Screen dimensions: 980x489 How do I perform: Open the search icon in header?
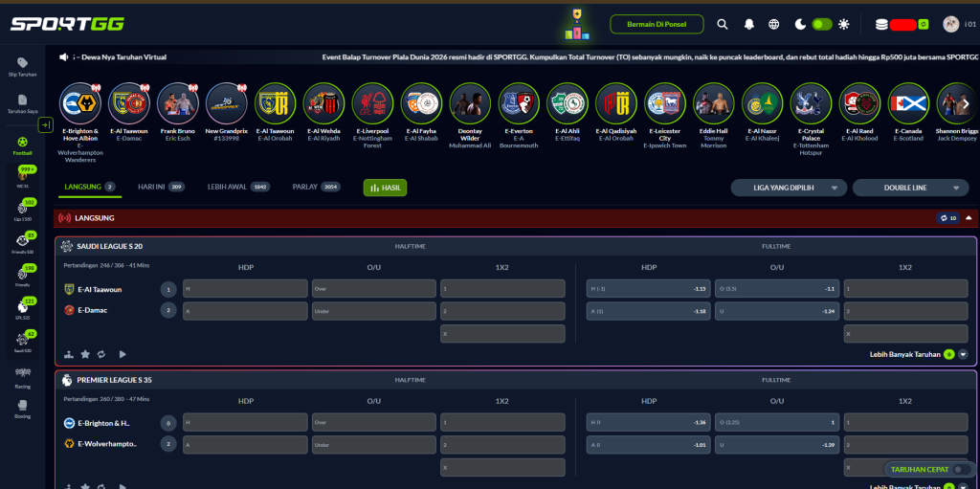click(x=723, y=24)
